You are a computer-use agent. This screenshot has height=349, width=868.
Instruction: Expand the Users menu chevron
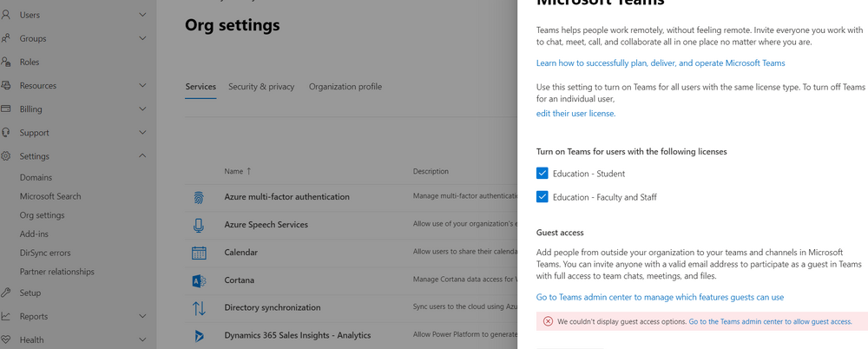[x=142, y=15]
